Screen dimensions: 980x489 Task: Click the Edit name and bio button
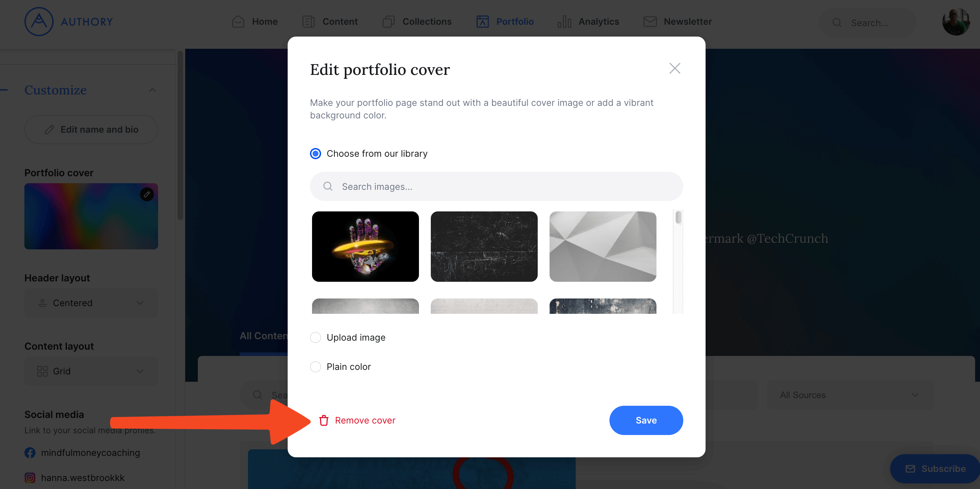tap(91, 129)
